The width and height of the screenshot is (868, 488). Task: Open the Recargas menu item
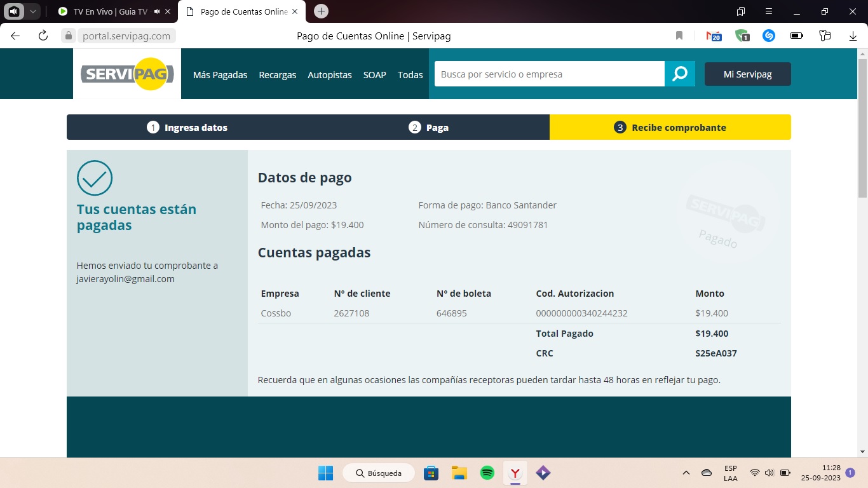click(277, 75)
